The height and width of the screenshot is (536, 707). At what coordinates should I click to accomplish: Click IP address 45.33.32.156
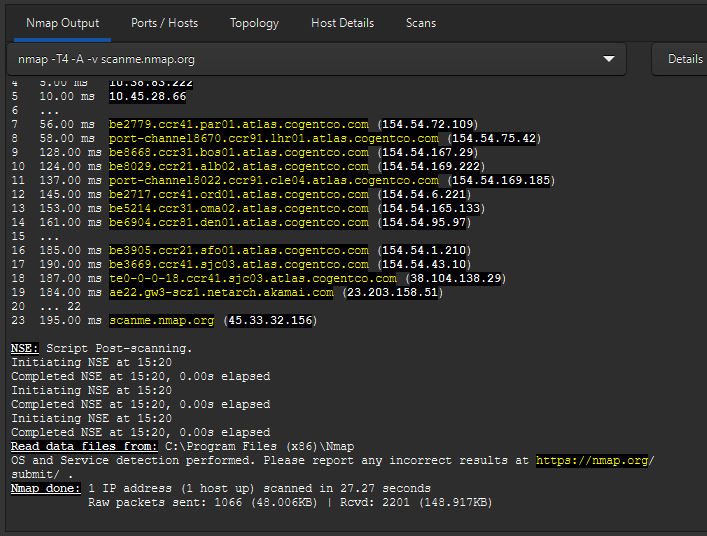tap(270, 320)
